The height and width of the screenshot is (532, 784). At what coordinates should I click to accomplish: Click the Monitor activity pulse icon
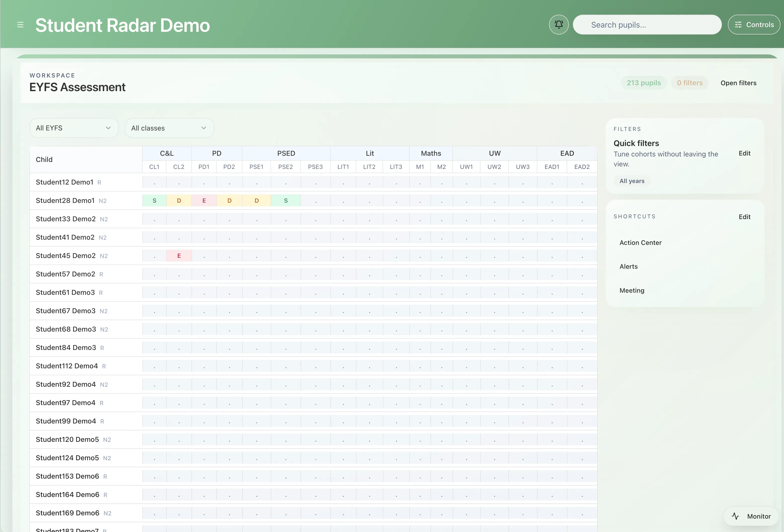(x=735, y=516)
